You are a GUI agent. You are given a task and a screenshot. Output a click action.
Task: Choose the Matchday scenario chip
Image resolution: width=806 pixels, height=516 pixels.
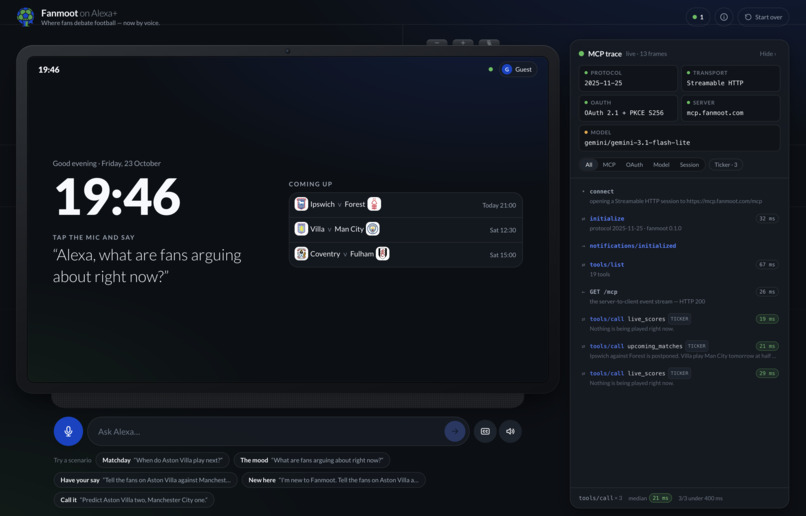coord(162,460)
